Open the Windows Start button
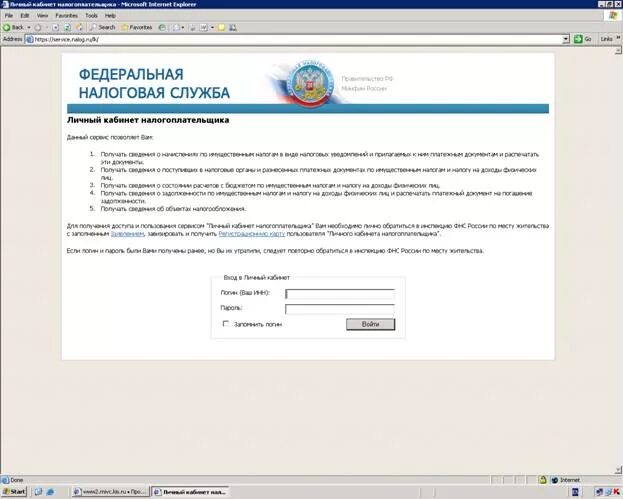The image size is (623, 499). (14, 492)
